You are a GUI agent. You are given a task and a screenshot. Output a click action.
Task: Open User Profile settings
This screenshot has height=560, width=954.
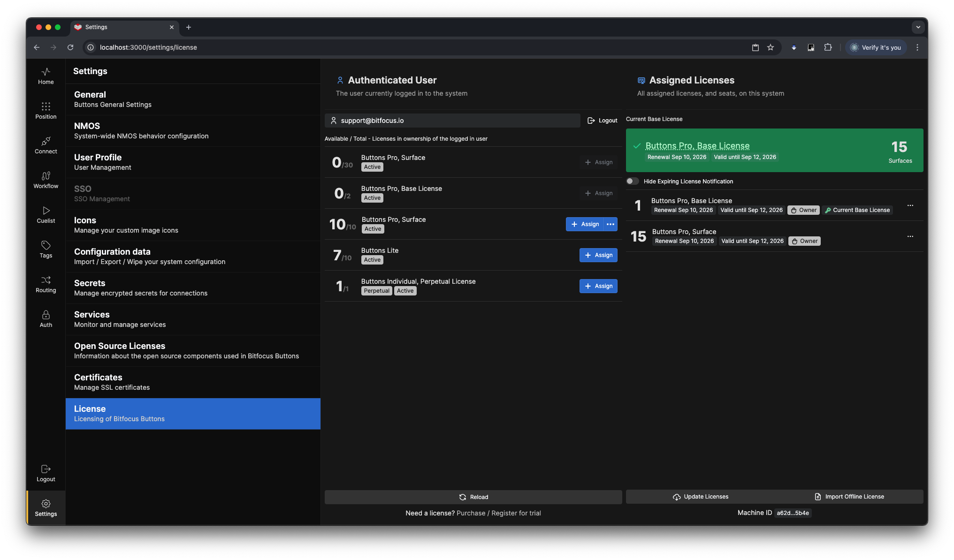193,162
